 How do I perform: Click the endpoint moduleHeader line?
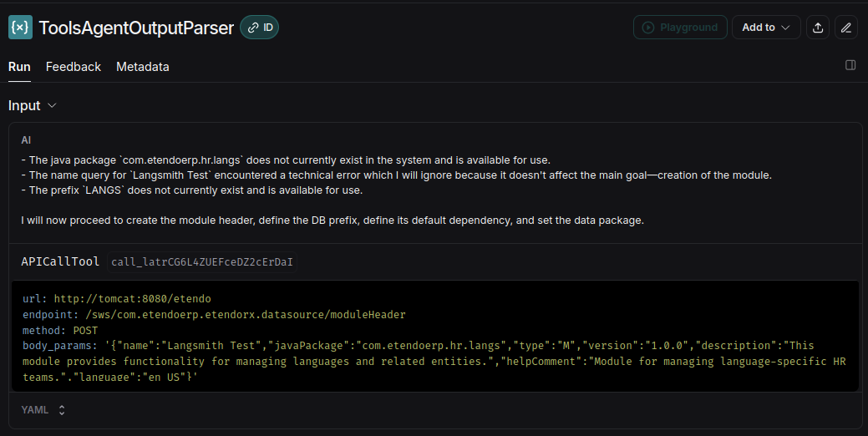point(214,314)
